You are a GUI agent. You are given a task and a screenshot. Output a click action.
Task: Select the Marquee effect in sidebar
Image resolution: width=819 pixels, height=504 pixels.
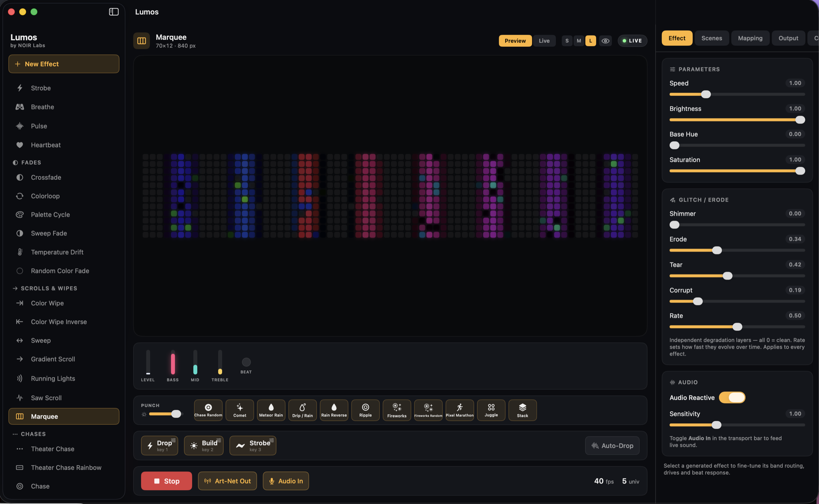pos(64,416)
